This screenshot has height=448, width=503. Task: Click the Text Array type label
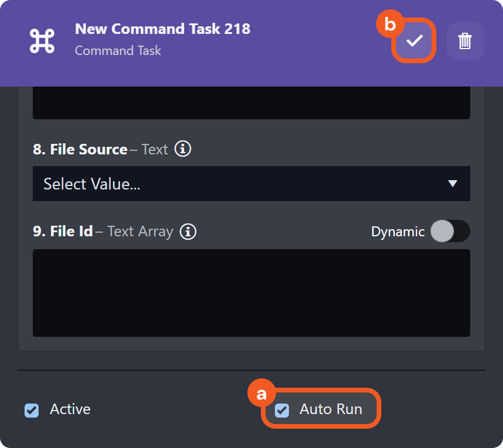coord(140,232)
